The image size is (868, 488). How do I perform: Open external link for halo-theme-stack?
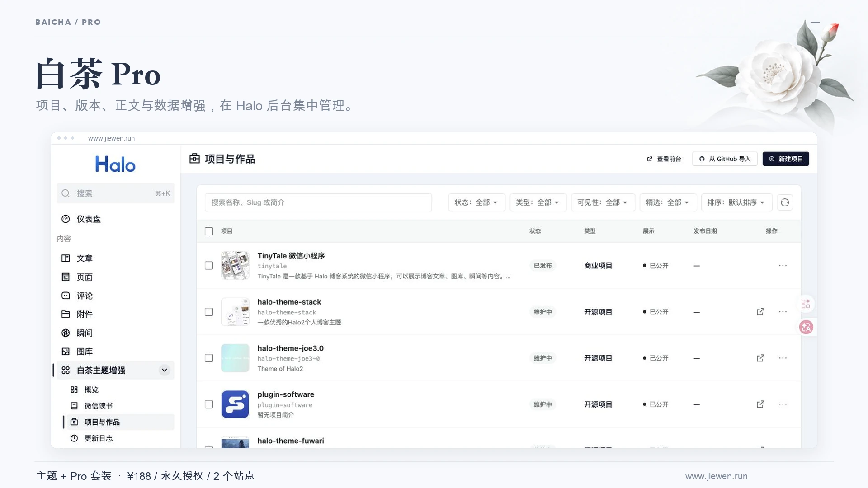tap(760, 312)
